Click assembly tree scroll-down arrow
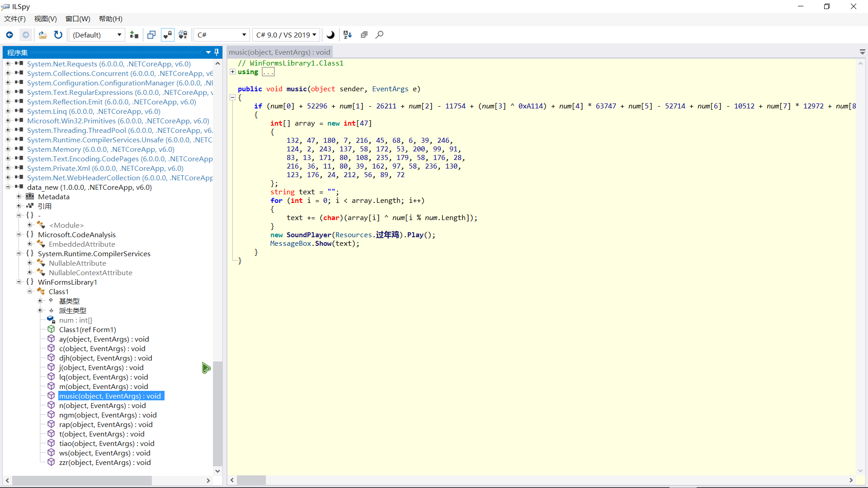Screen dimensions: 868x488 click(217, 471)
